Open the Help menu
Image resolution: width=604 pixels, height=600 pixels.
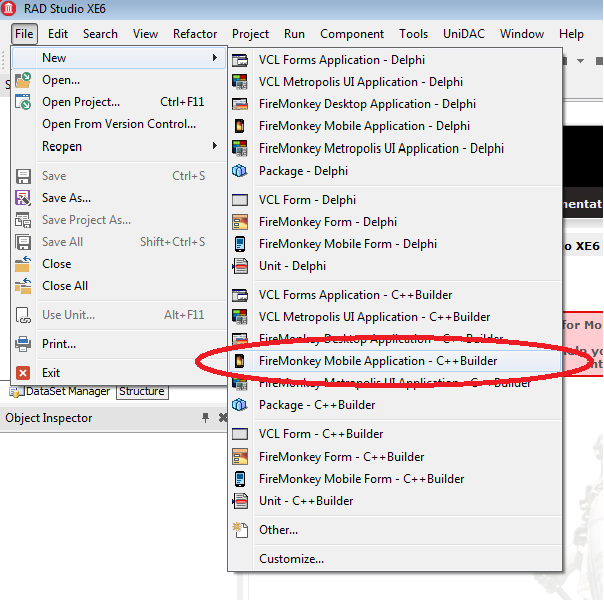click(571, 34)
